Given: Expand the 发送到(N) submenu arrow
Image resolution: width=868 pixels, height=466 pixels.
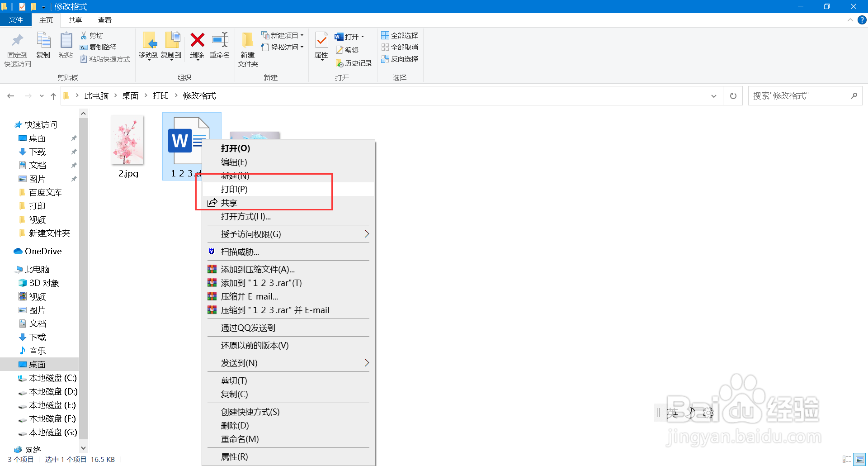Looking at the screenshot, I should click(x=367, y=362).
